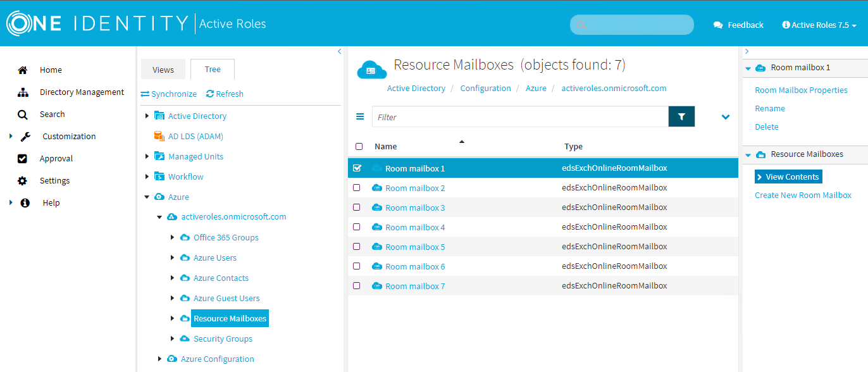Click the Refresh circular arrow icon
The image size is (868, 372).
[x=210, y=94]
